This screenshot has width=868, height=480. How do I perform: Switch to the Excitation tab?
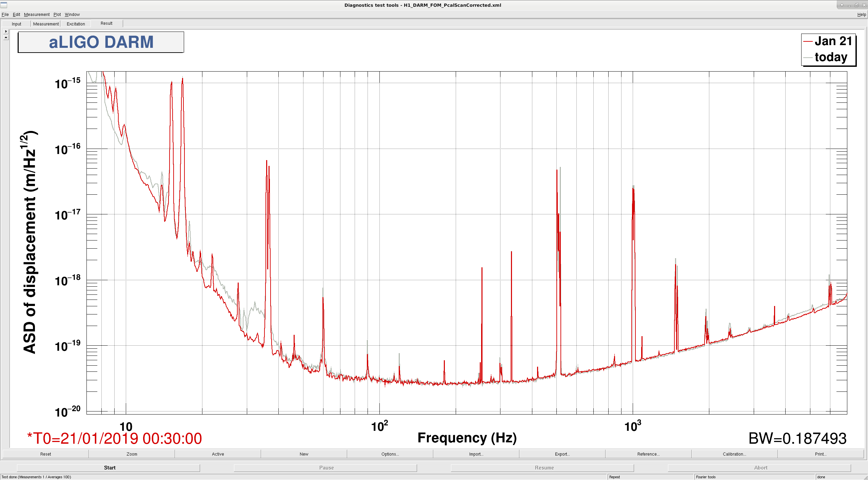point(76,24)
